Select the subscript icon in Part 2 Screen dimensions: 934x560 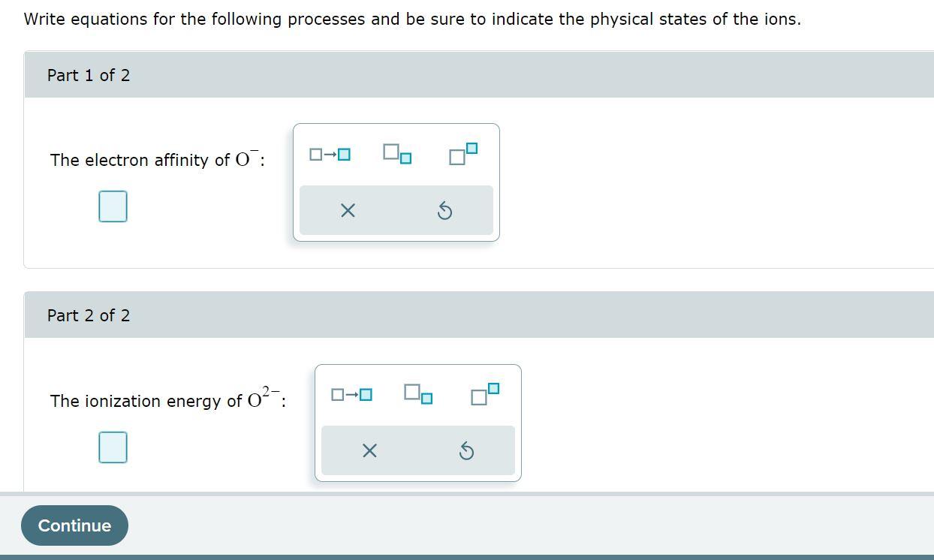pyautogui.click(x=419, y=394)
